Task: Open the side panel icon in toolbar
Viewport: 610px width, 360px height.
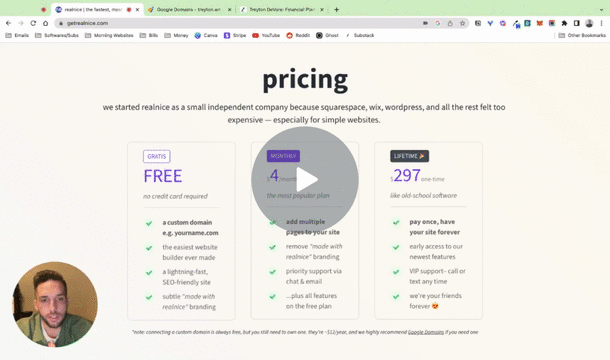Action: (x=577, y=23)
